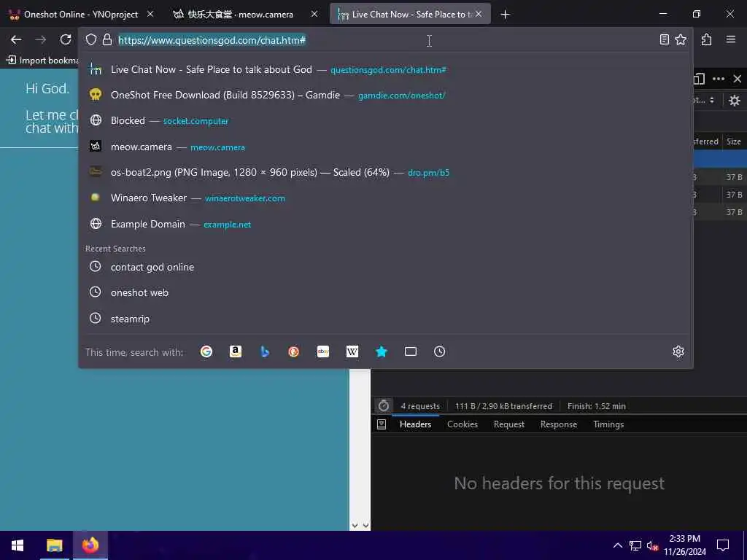Screen dimensions: 747x560
Task: Open a new tab with plus button
Action: [506, 15]
